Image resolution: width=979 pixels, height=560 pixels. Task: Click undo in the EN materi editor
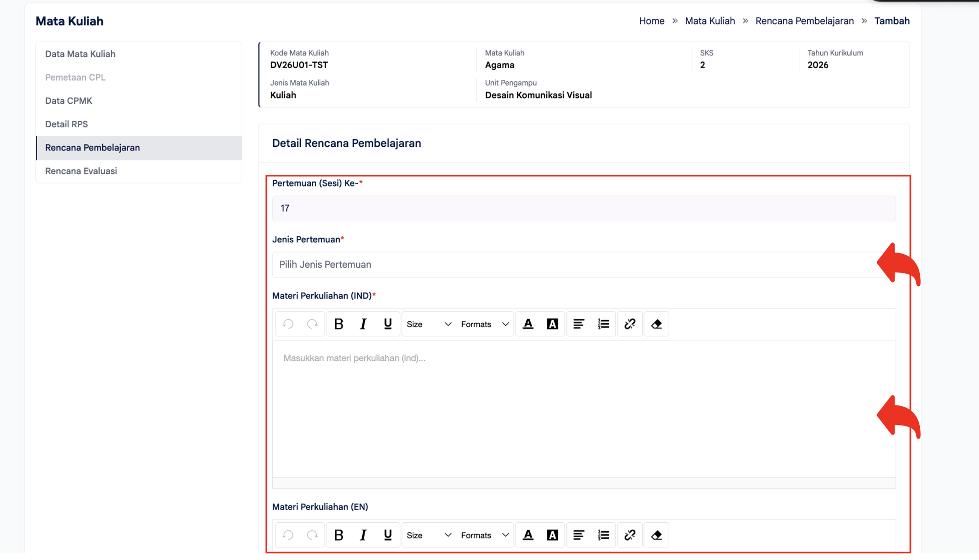click(288, 535)
